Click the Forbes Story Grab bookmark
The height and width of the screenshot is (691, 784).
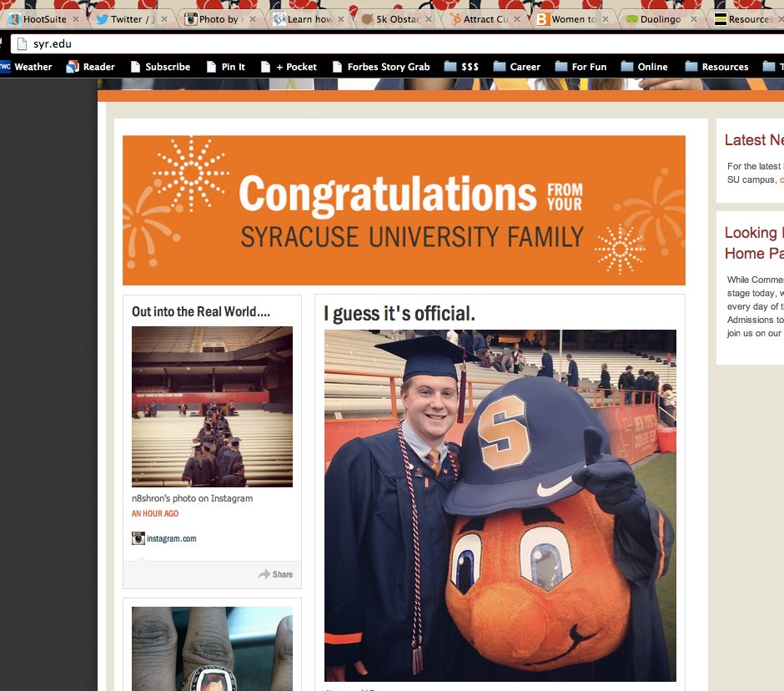point(381,67)
